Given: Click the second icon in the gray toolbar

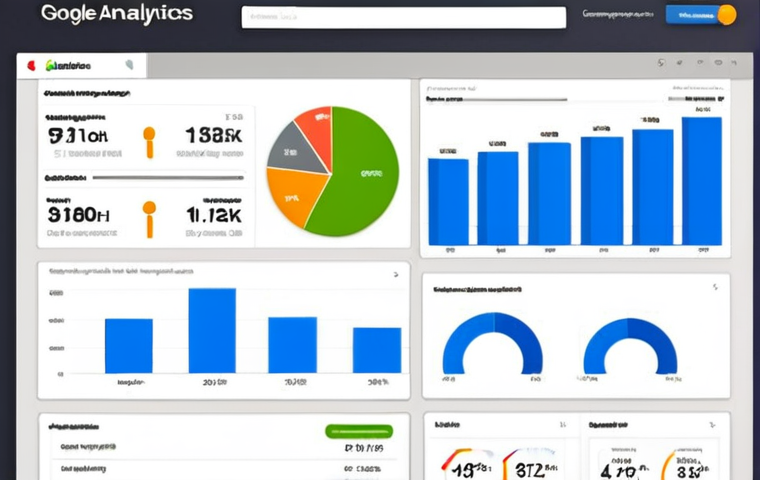Looking at the screenshot, I should (x=680, y=63).
